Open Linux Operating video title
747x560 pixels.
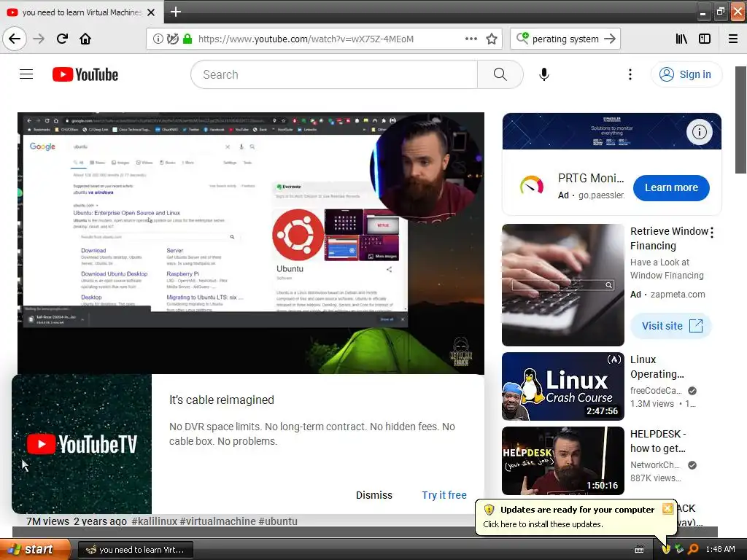(x=657, y=367)
